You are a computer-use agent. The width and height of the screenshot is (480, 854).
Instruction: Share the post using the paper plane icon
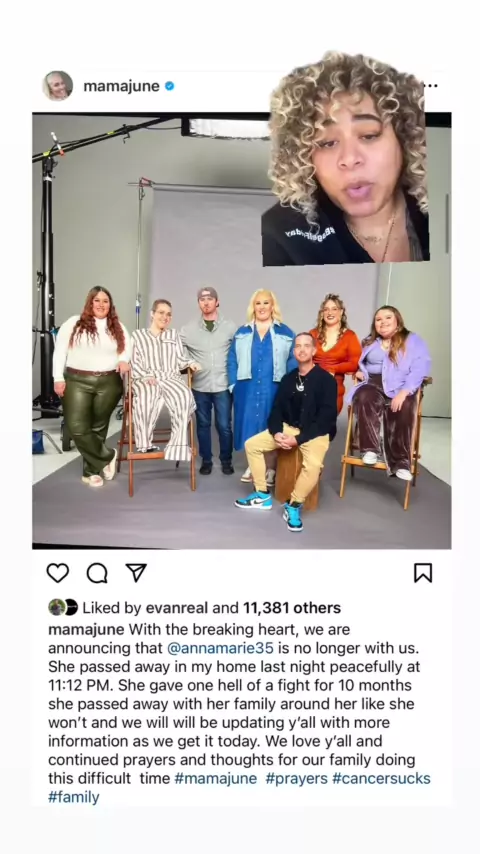(136, 572)
